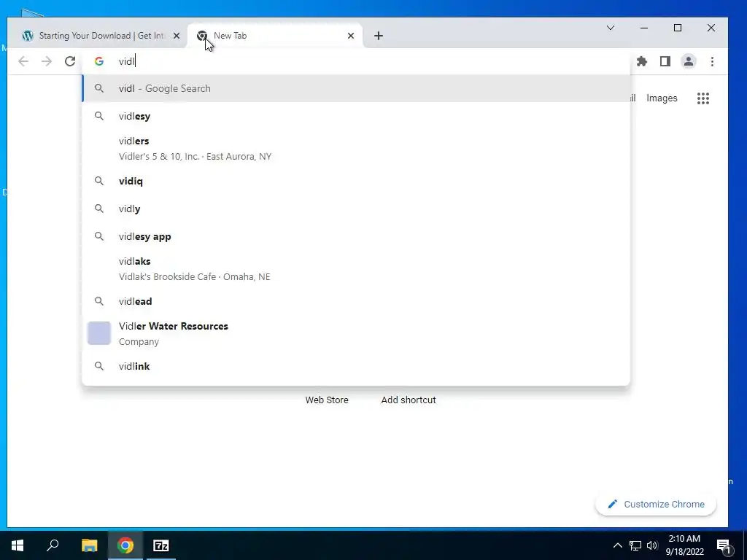Image resolution: width=747 pixels, height=560 pixels.
Task: Click Add shortcut
Action: tap(409, 400)
